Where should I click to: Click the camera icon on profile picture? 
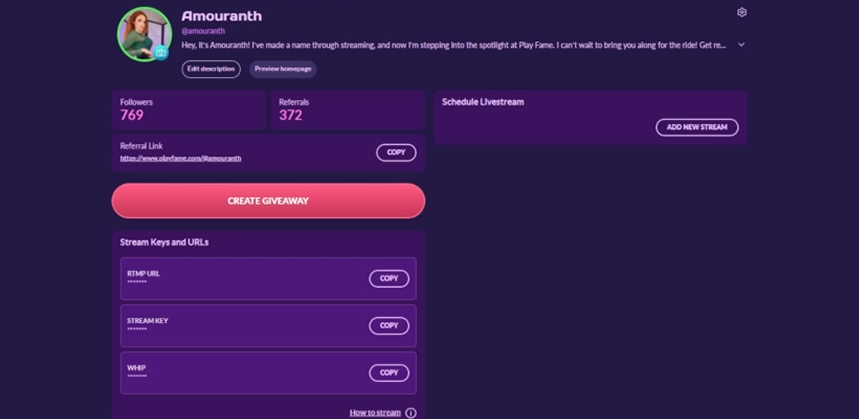(x=161, y=53)
